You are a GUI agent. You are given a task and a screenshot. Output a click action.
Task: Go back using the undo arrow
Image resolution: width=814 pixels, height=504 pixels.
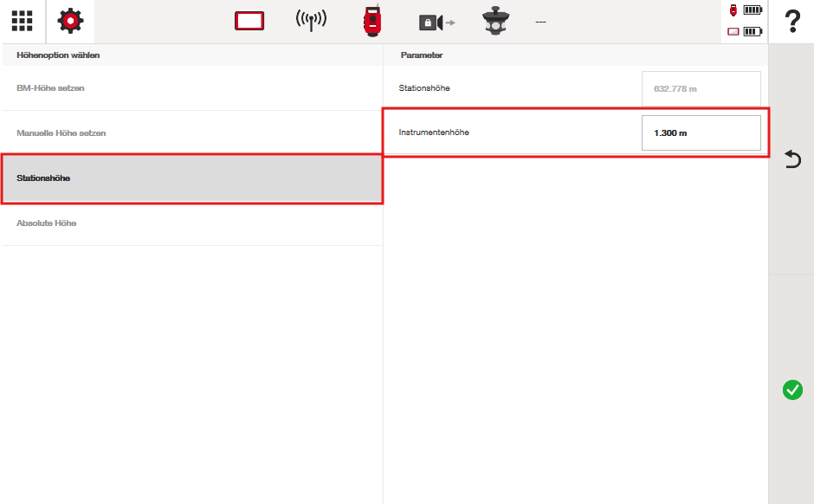pos(791,159)
